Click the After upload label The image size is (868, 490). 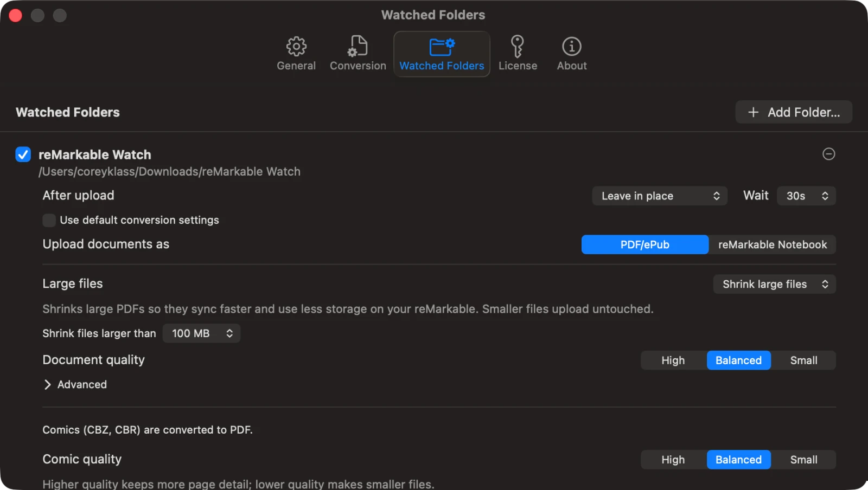coord(79,195)
